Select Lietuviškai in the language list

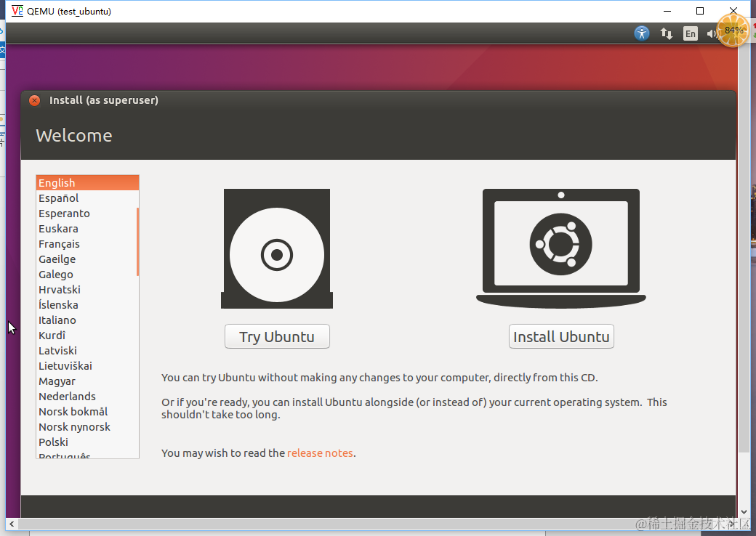87,366
